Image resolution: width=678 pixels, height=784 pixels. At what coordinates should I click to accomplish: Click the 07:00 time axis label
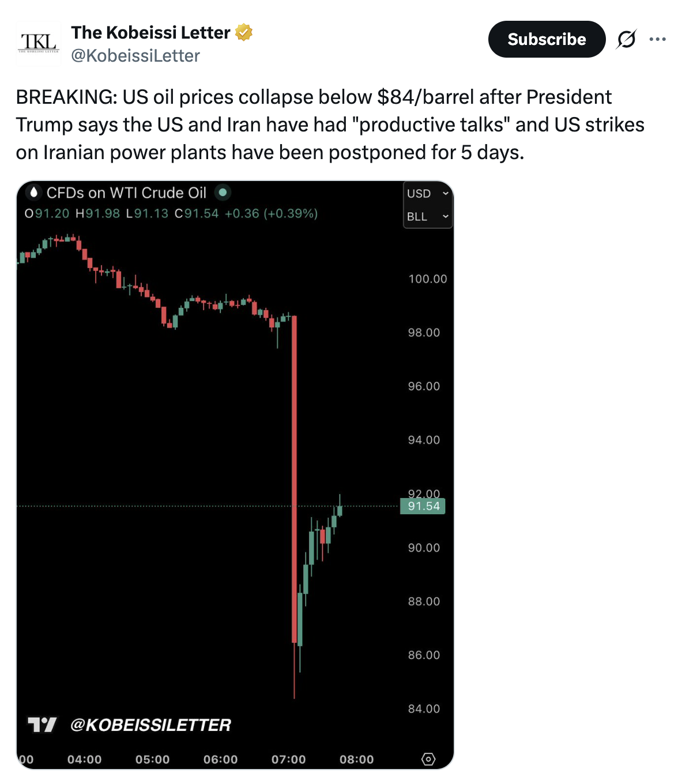coord(288,759)
